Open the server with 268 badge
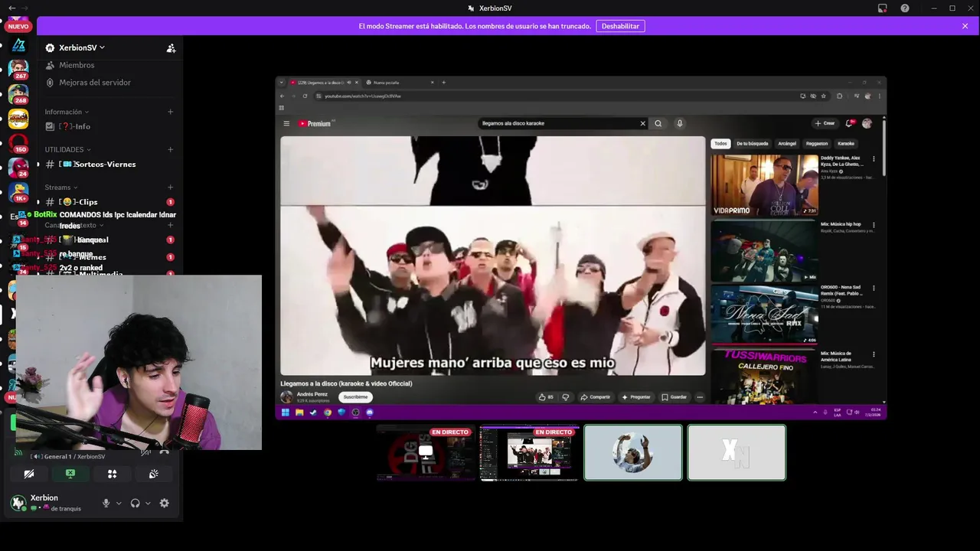980x551 pixels. (18, 94)
